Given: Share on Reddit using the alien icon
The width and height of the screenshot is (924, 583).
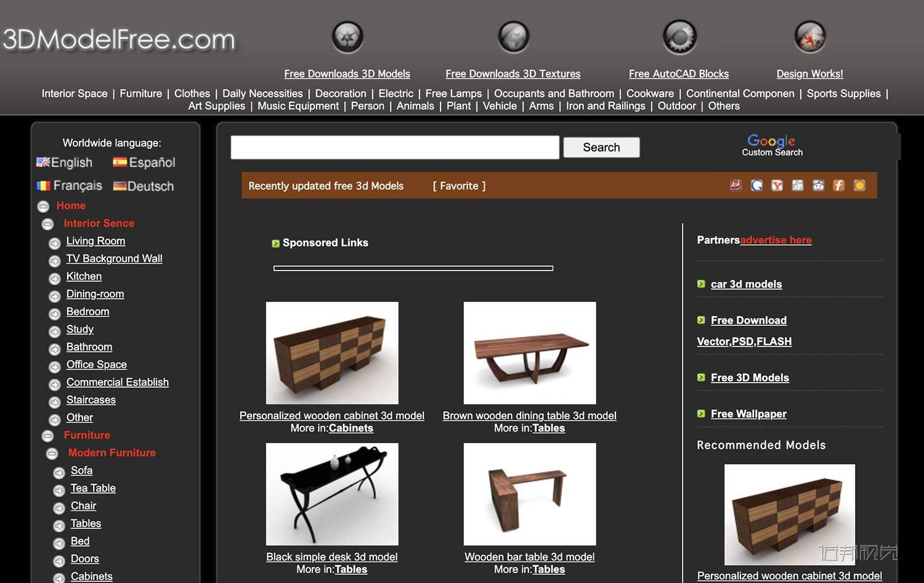Looking at the screenshot, I should 818,185.
